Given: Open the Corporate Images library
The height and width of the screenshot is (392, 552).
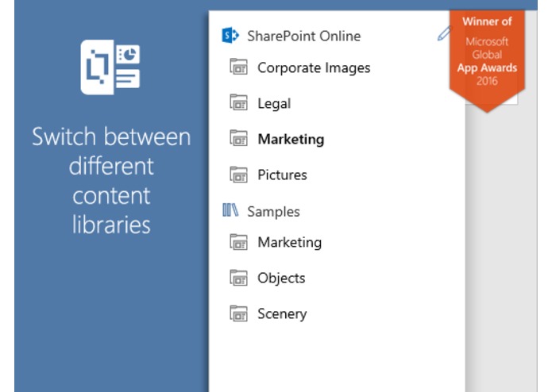Looking at the screenshot, I should (x=314, y=68).
